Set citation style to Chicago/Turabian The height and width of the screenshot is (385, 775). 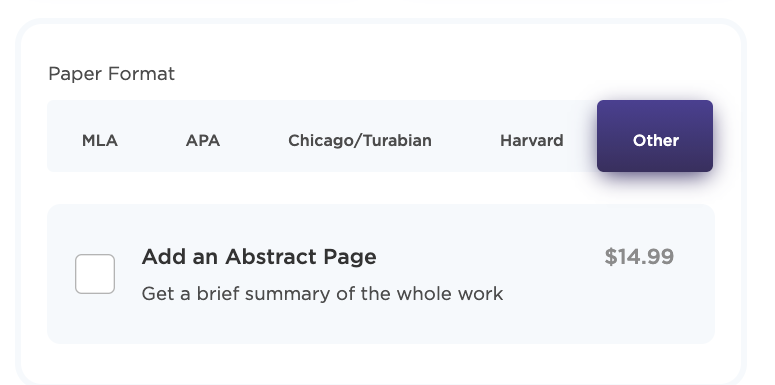[x=360, y=140]
